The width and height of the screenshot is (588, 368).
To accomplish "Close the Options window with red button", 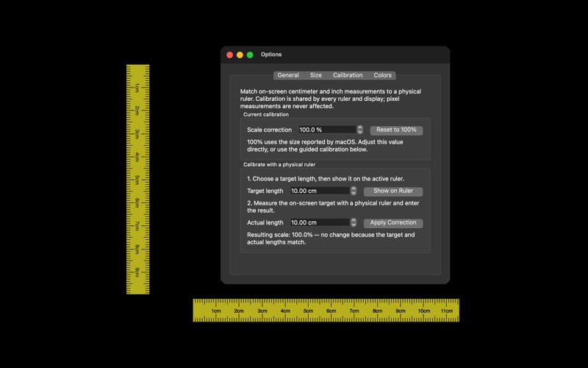I will [230, 54].
